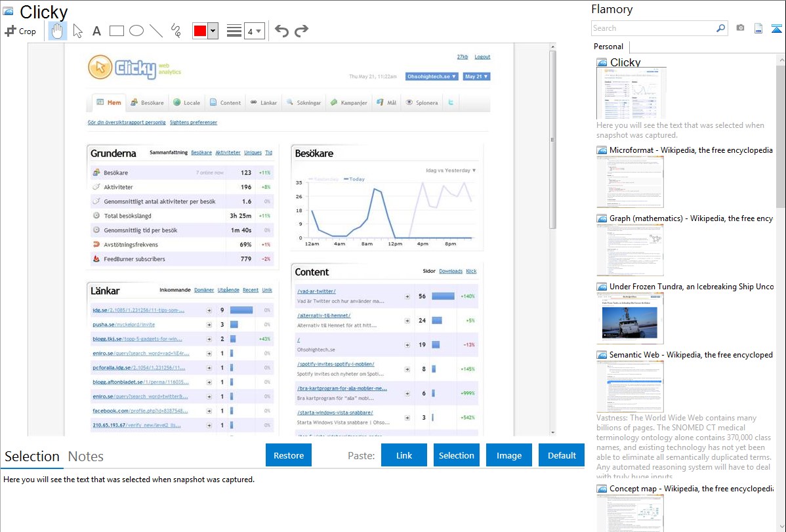Click the Paste Selection button

456,455
